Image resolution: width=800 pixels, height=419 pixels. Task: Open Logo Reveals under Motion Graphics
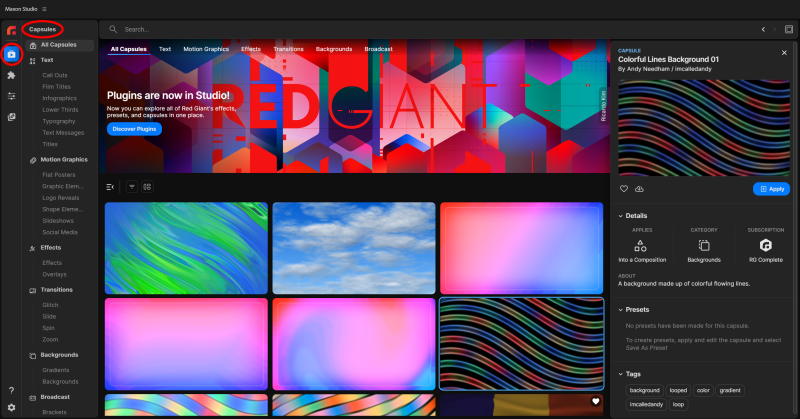pyautogui.click(x=61, y=198)
